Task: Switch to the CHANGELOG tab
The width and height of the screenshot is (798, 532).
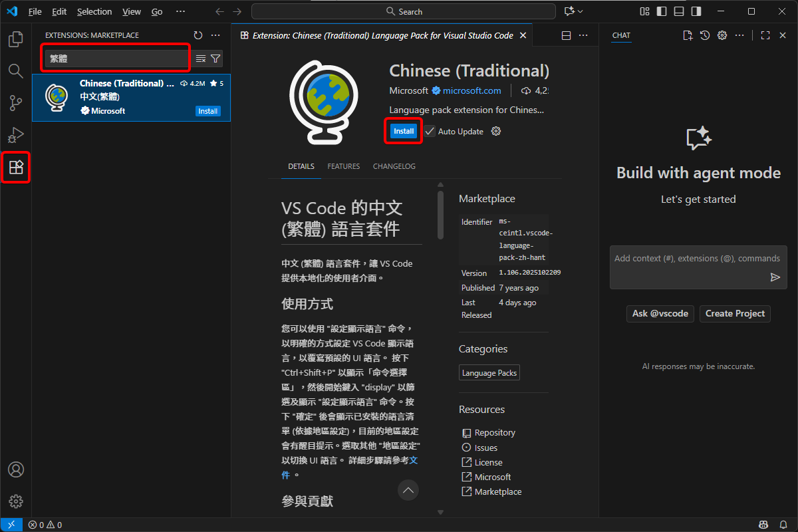Action: (x=394, y=166)
